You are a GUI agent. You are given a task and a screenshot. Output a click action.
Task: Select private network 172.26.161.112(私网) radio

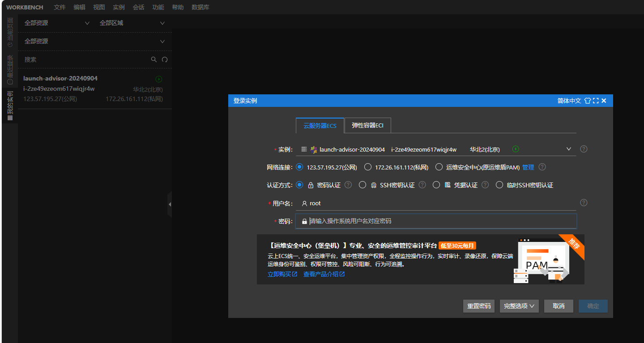pos(368,167)
